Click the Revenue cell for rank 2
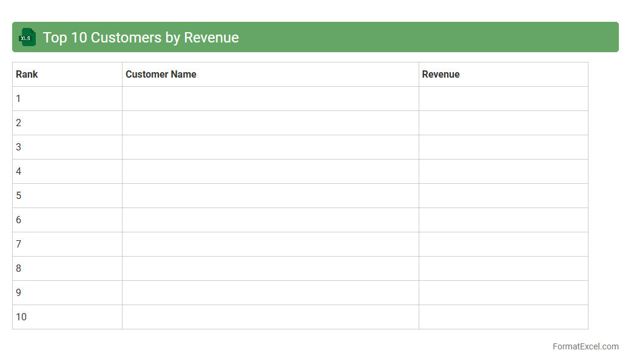The width and height of the screenshot is (631, 364). 503,123
